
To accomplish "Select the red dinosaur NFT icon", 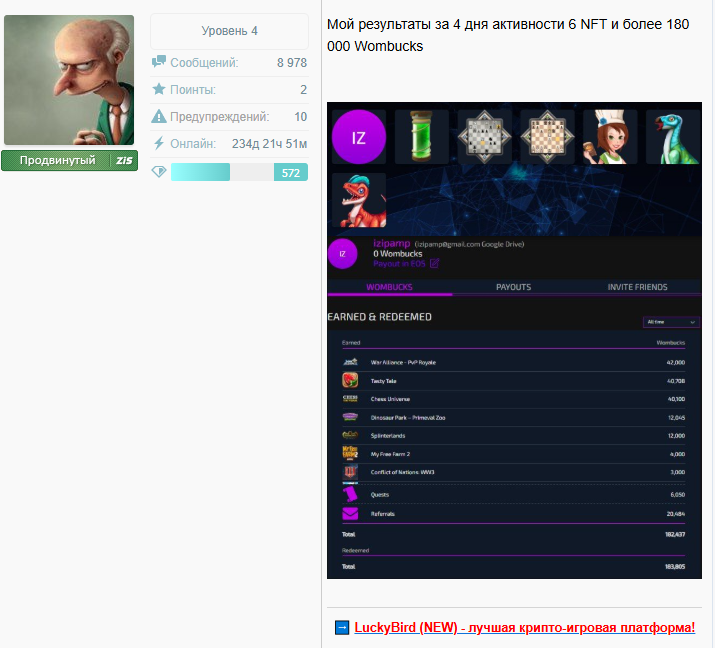I will [358, 200].
